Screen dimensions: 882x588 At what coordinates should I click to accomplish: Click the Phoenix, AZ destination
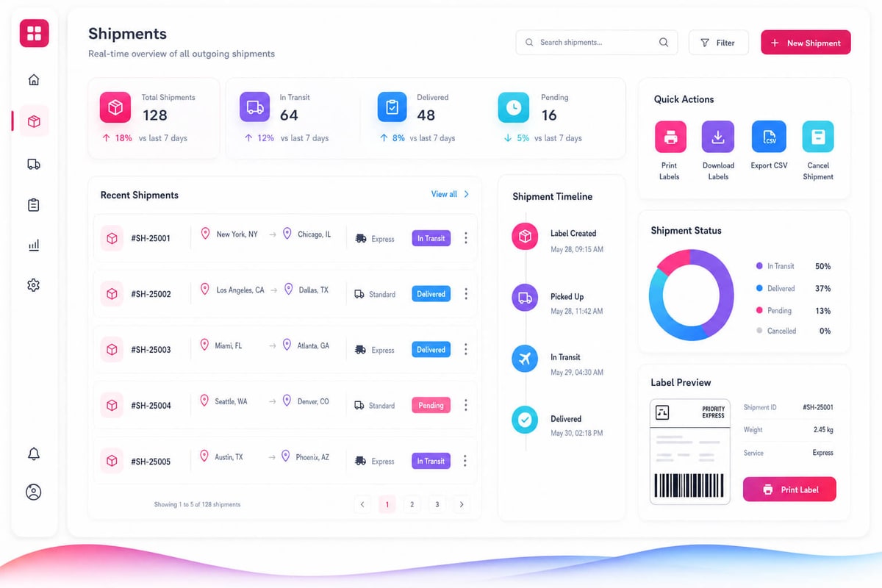pyautogui.click(x=312, y=457)
